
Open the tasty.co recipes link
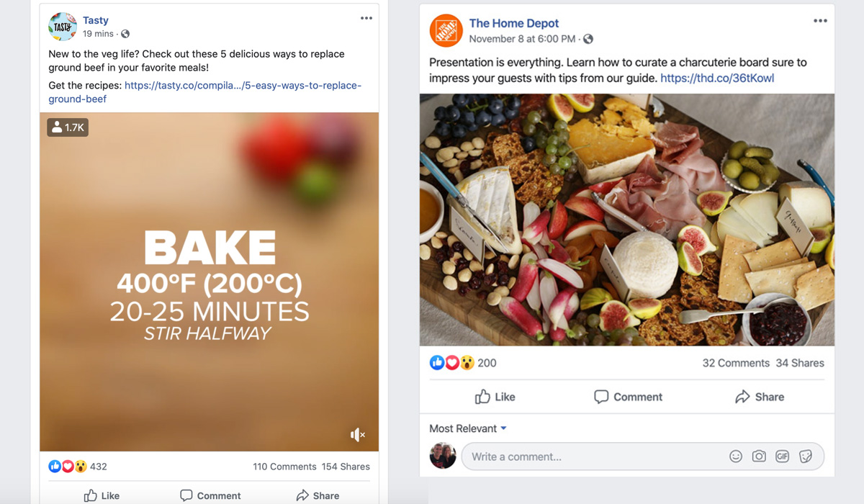[242, 86]
